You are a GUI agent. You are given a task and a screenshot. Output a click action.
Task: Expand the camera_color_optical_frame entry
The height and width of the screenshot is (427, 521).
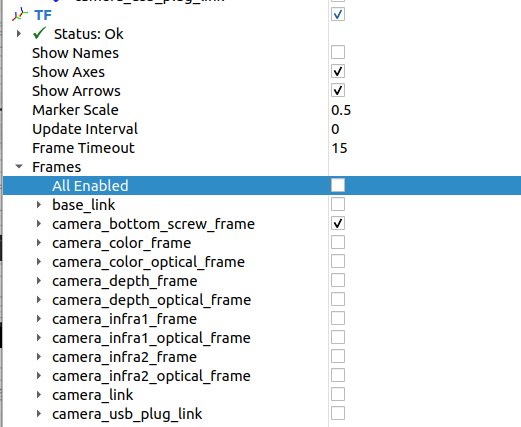pyautogui.click(x=39, y=262)
